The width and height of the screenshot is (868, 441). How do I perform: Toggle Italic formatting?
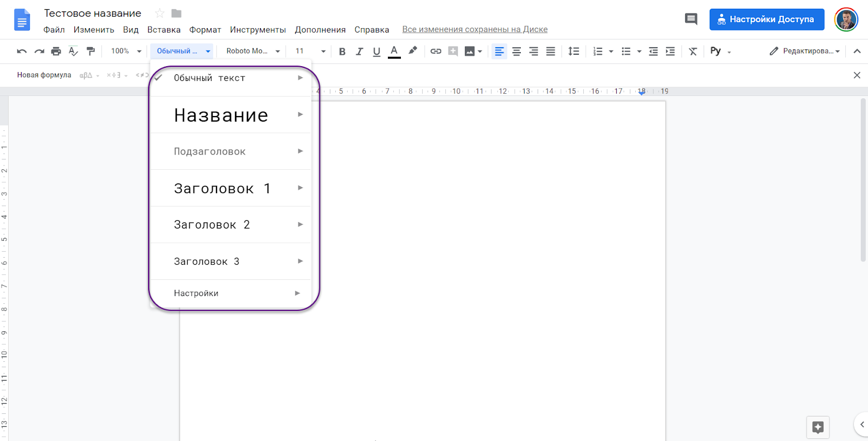(359, 52)
